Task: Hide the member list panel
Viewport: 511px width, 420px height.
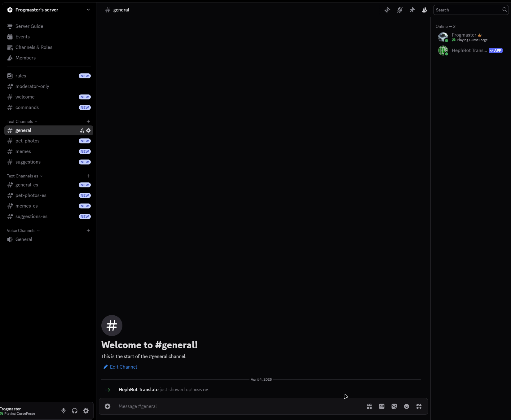Action: tap(425, 10)
